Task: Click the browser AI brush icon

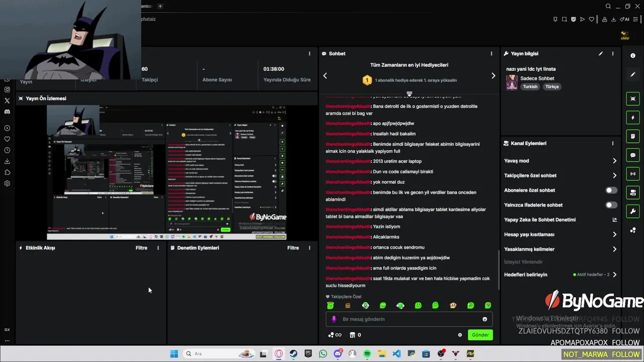Action: (625, 19)
